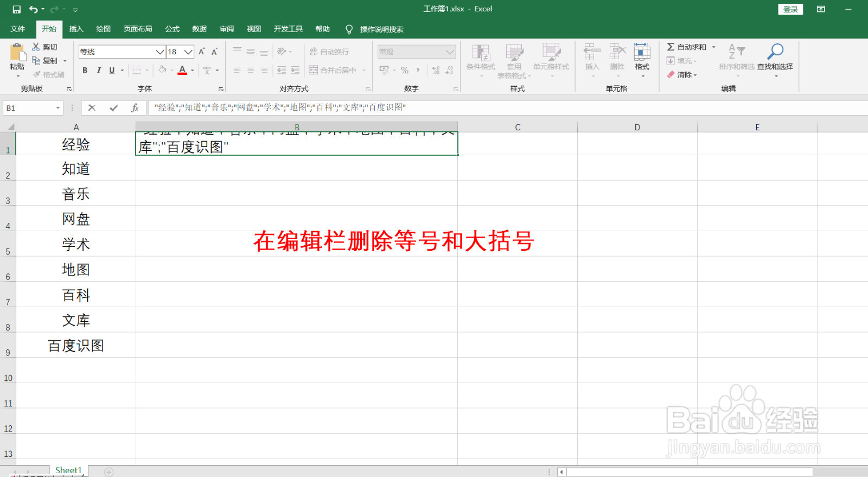Click the AutoSum sigma icon
This screenshot has width=868, height=477.
(x=671, y=47)
